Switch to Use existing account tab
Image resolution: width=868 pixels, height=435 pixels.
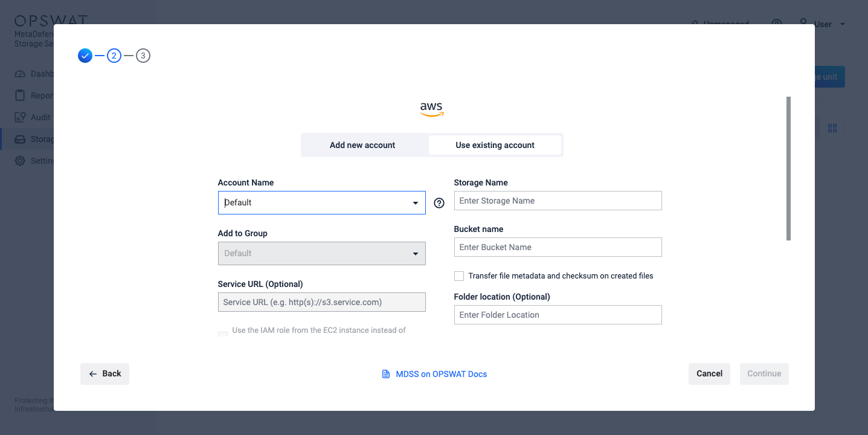tap(495, 145)
